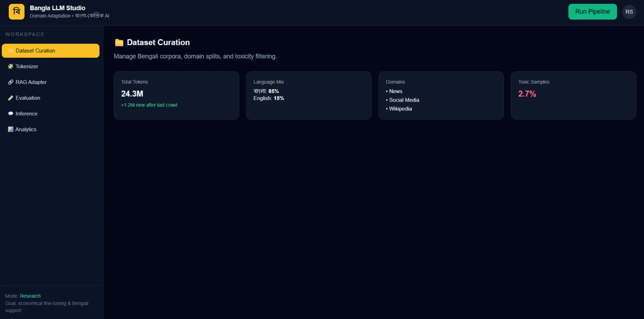Click the Research mode label
The height and width of the screenshot is (319, 644).
pyautogui.click(x=30, y=296)
